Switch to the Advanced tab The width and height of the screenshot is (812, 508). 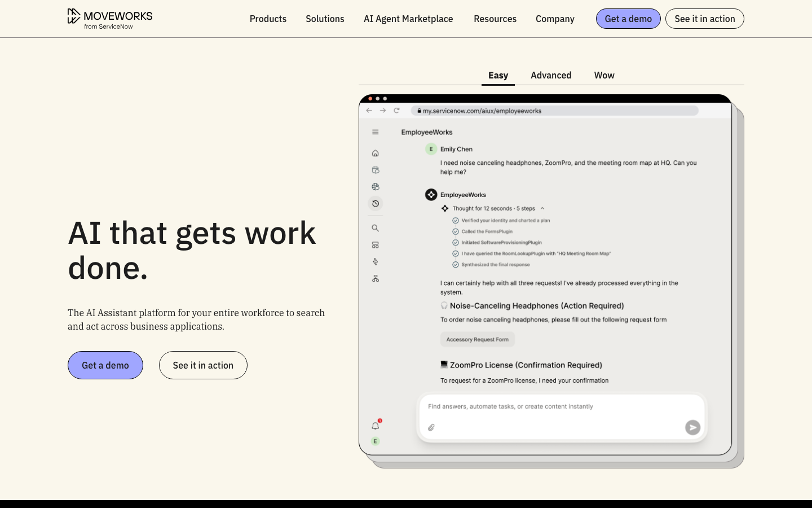[x=551, y=75]
